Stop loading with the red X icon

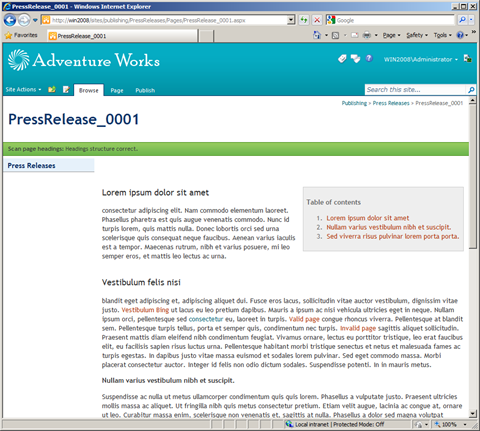[317, 20]
